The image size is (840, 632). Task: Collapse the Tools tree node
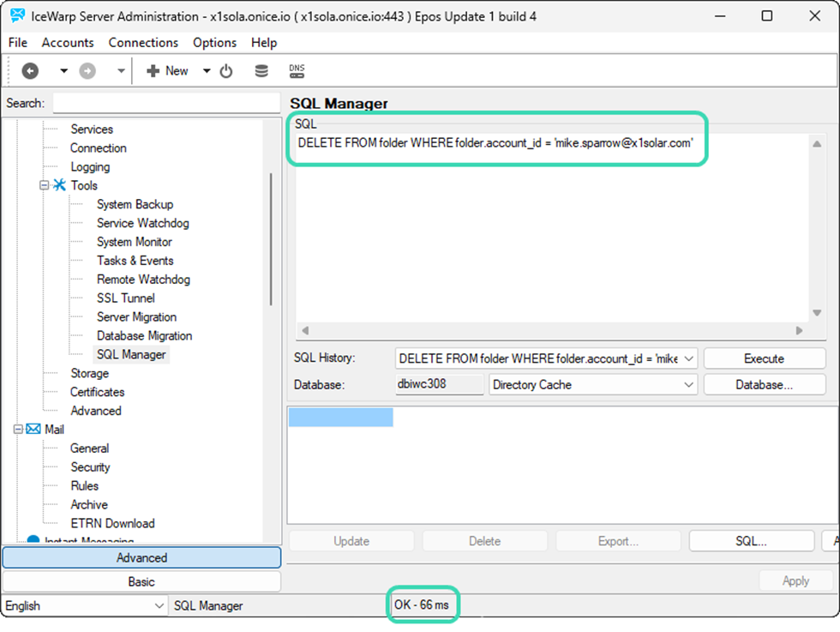click(44, 185)
